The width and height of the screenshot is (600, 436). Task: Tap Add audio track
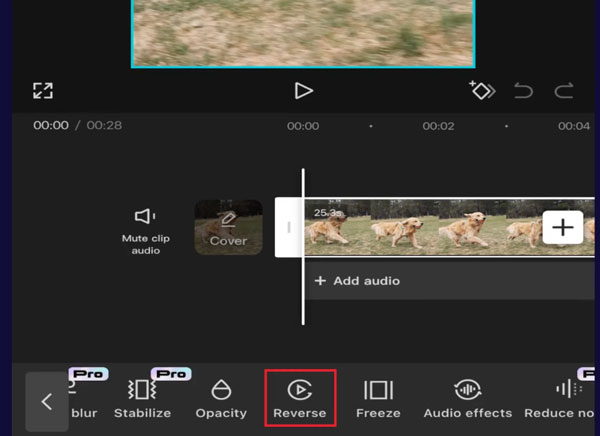[x=450, y=281]
